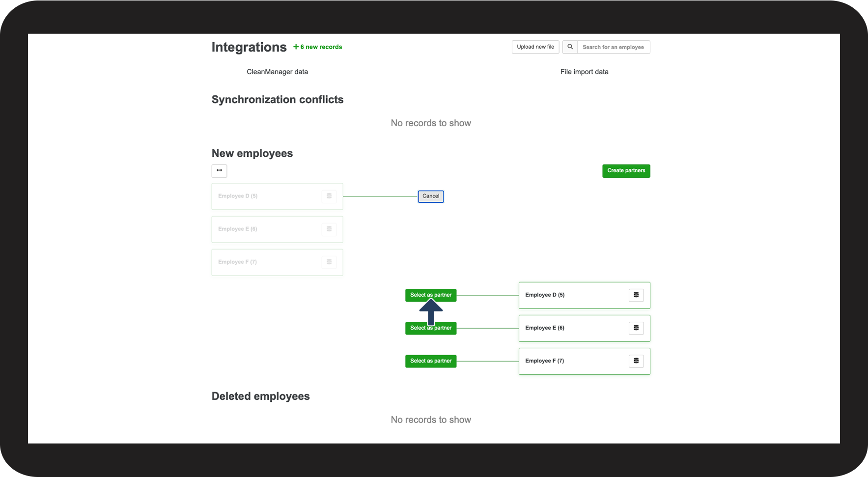Viewport: 868px width, 477px height.
Task: Click the Synchronization conflicts heading
Action: pyautogui.click(x=278, y=100)
